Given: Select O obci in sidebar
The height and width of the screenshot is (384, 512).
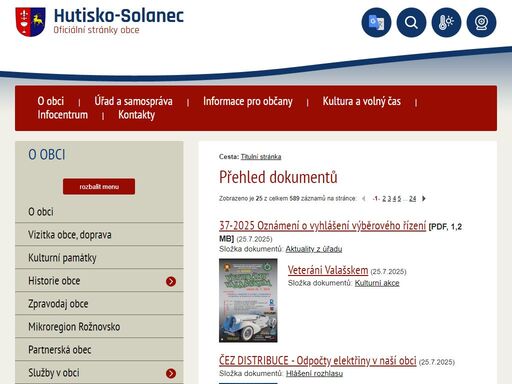Looking at the screenshot, I should pyautogui.click(x=99, y=212).
